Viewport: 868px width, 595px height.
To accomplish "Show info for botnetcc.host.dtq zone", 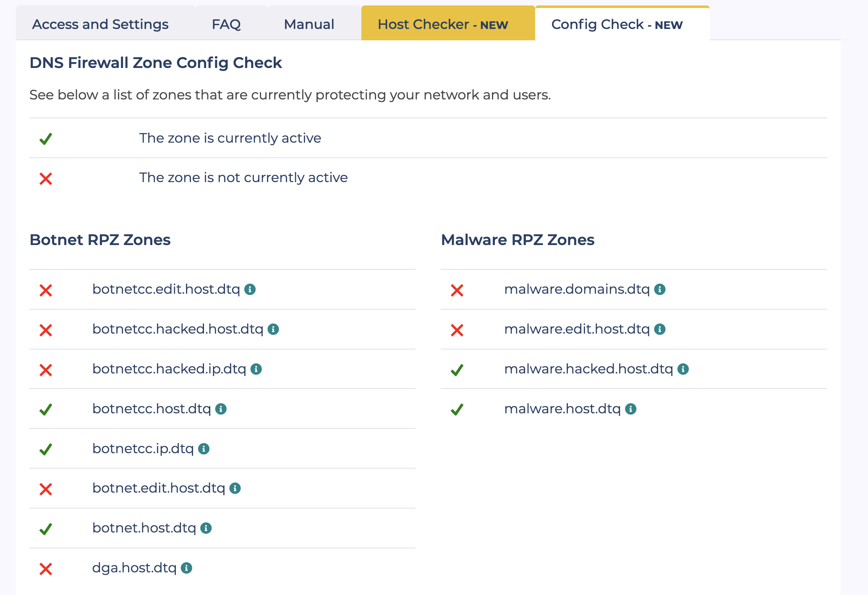I will point(221,409).
